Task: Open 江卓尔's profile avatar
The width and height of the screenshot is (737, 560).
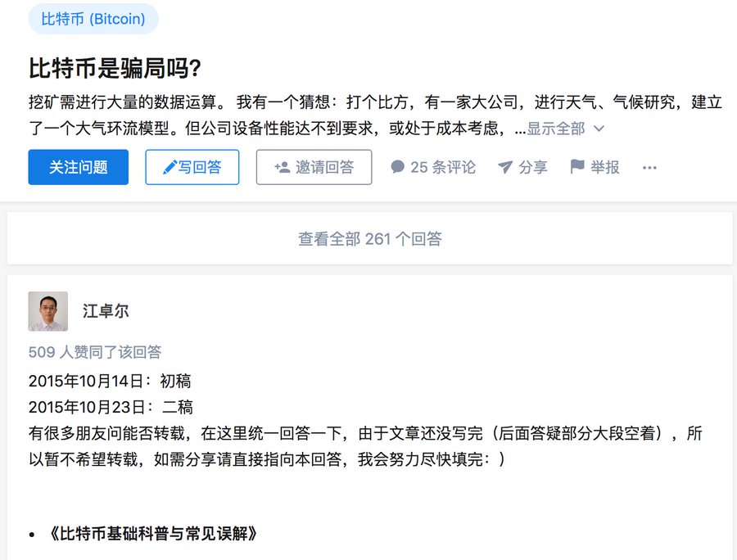Action: [x=48, y=311]
